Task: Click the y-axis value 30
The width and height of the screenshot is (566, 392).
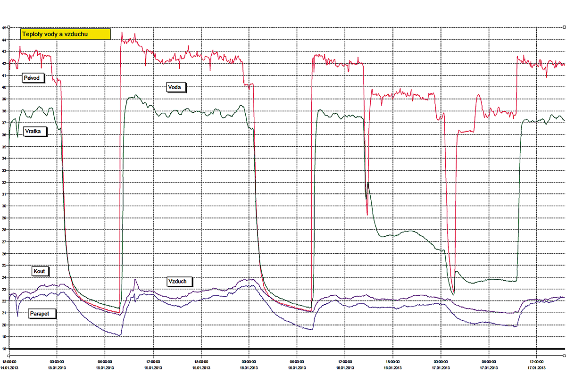Action: point(4,206)
